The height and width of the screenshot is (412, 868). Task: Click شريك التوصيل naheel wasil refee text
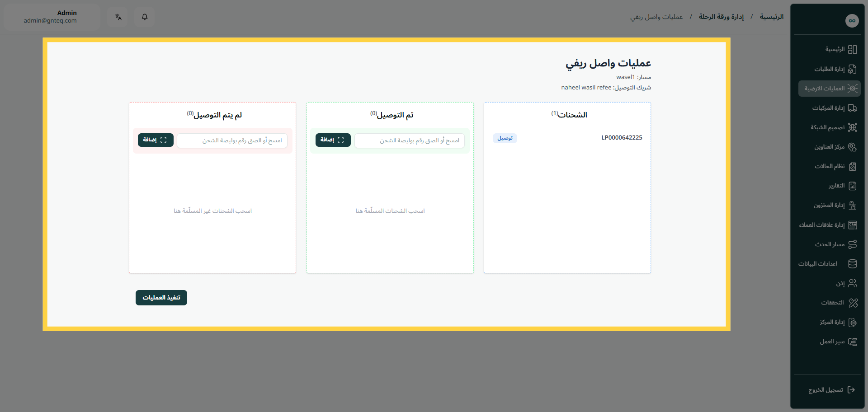coord(606,88)
